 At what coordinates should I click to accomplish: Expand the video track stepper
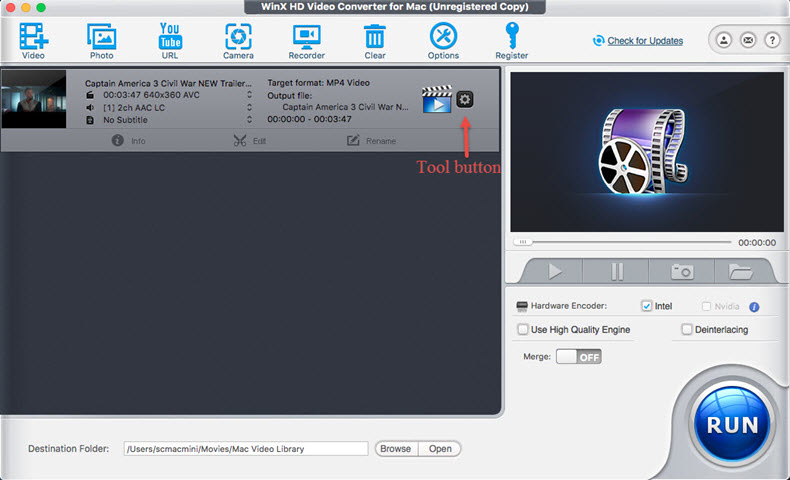click(249, 95)
